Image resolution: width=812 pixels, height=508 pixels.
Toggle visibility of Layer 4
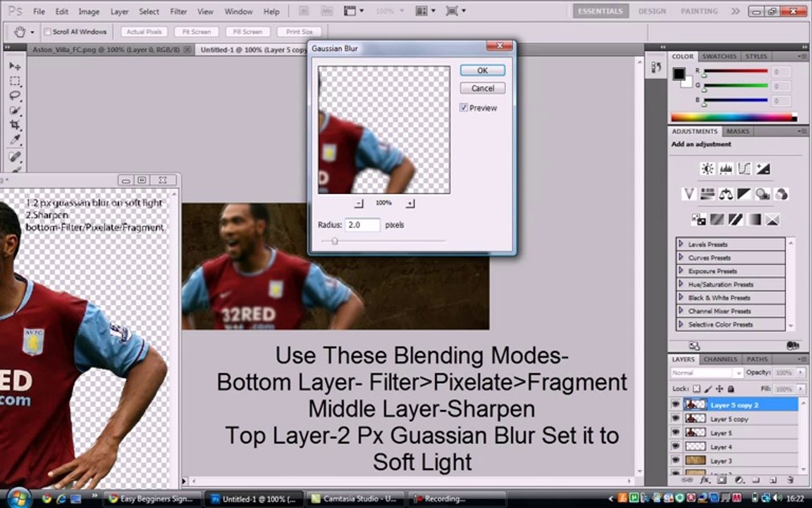(675, 447)
